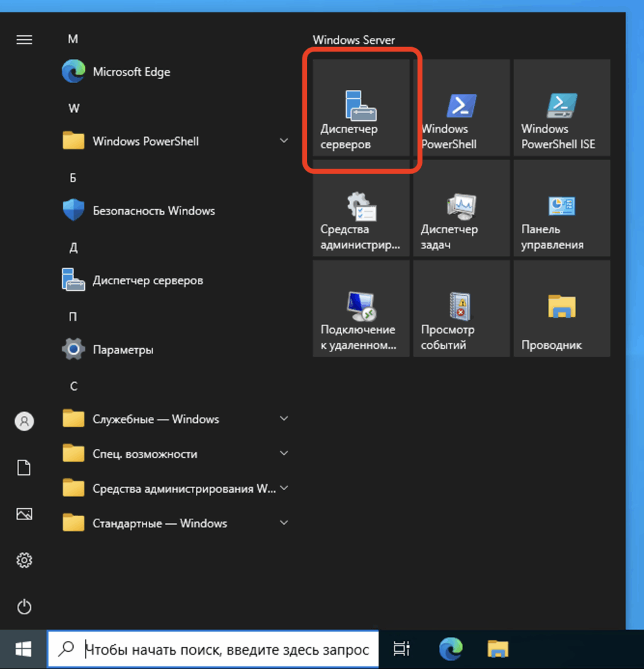Expand the Стандартные — Windows folder

(x=175, y=523)
